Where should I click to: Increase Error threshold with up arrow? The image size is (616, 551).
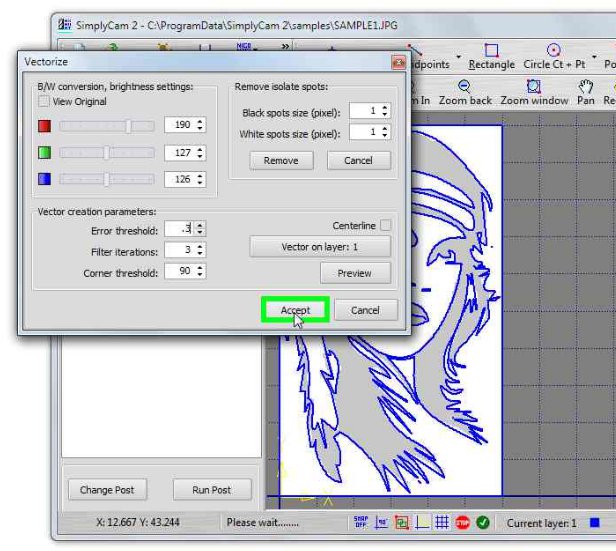(x=200, y=225)
